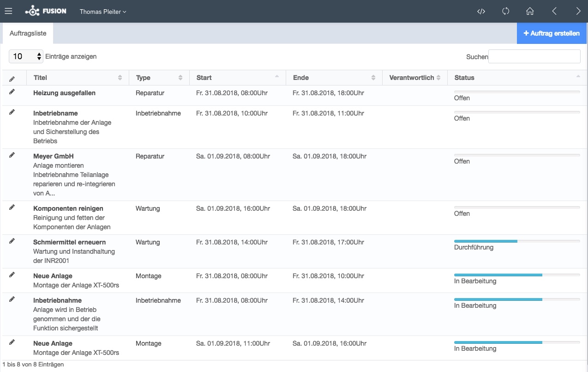Image resolution: width=588 pixels, height=372 pixels.
Task: Click the Auftrag erstellen button
Action: 552,33
